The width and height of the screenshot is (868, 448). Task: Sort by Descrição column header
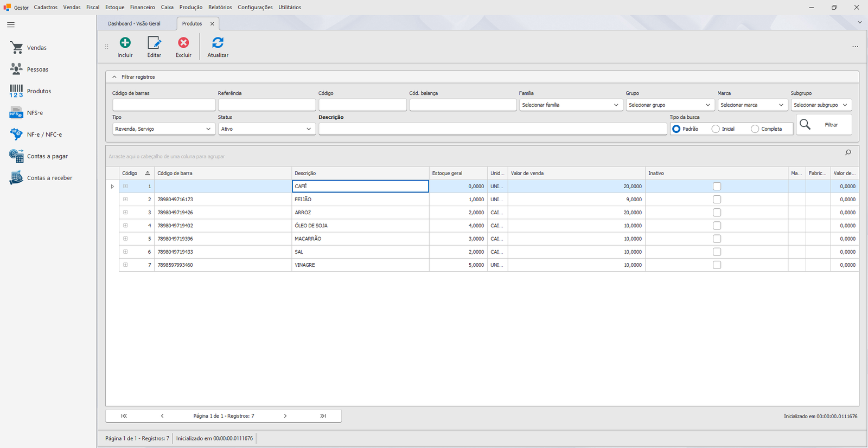coord(360,173)
